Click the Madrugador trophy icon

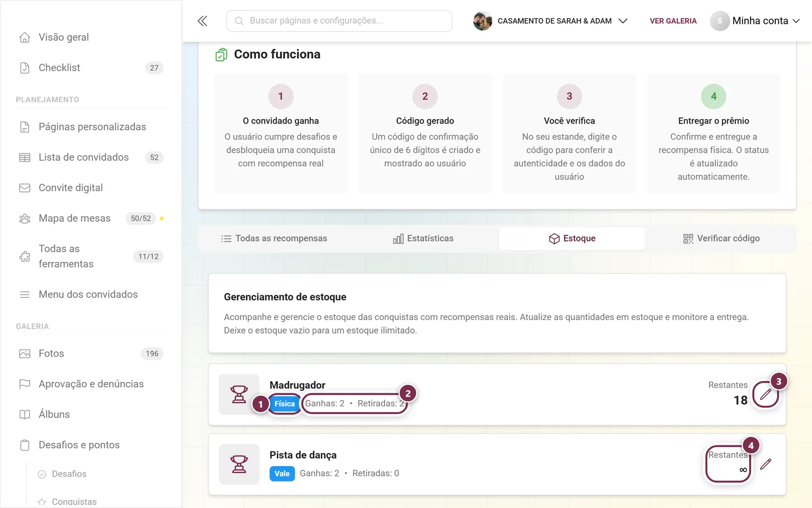pos(239,395)
